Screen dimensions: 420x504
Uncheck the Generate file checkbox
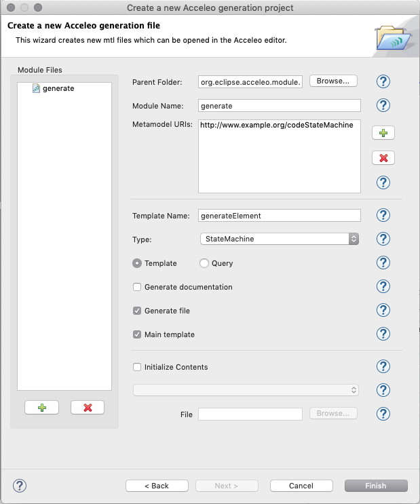(x=138, y=311)
